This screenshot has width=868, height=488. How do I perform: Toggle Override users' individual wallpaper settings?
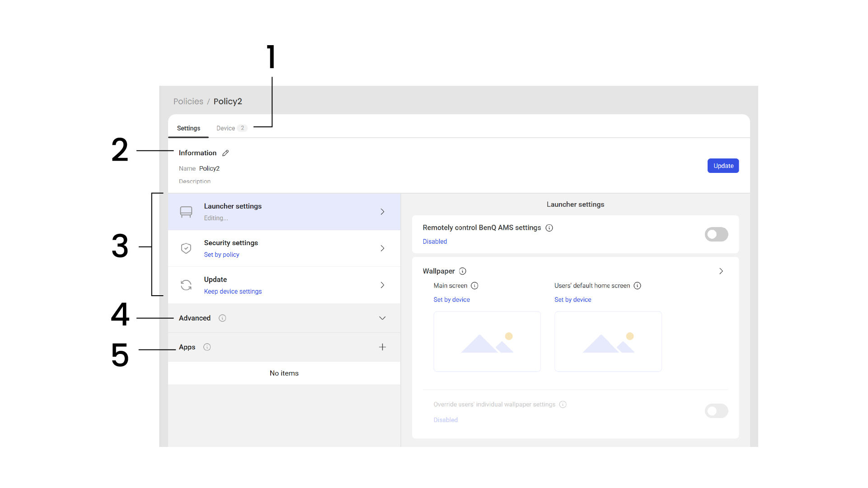coord(716,411)
